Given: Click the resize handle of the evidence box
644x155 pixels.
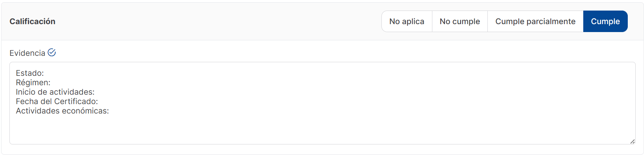Looking at the screenshot, I should [x=632, y=141].
